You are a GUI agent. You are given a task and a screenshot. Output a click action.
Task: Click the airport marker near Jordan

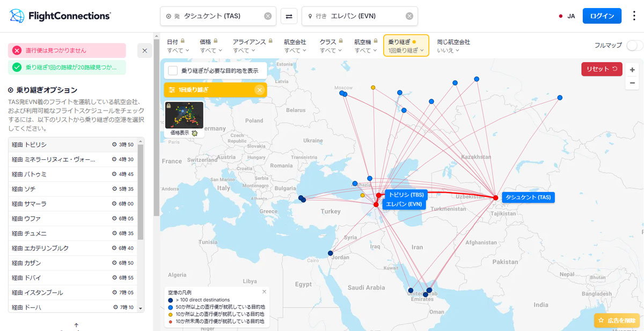tap(331, 253)
